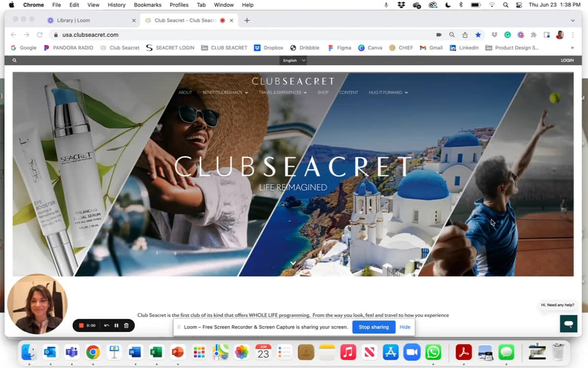Screen dimensions: 588x368
Task: Pause the Loom recording
Action: coord(116,326)
